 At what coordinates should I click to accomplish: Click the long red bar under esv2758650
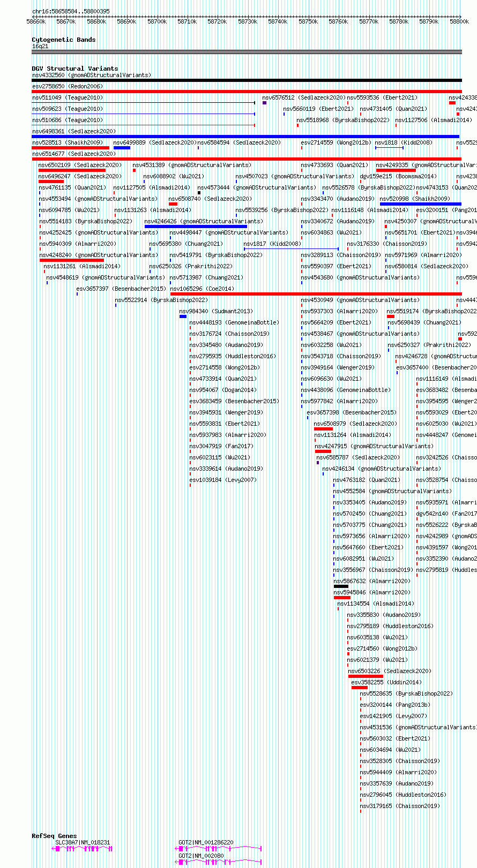pyautogui.click(x=247, y=92)
